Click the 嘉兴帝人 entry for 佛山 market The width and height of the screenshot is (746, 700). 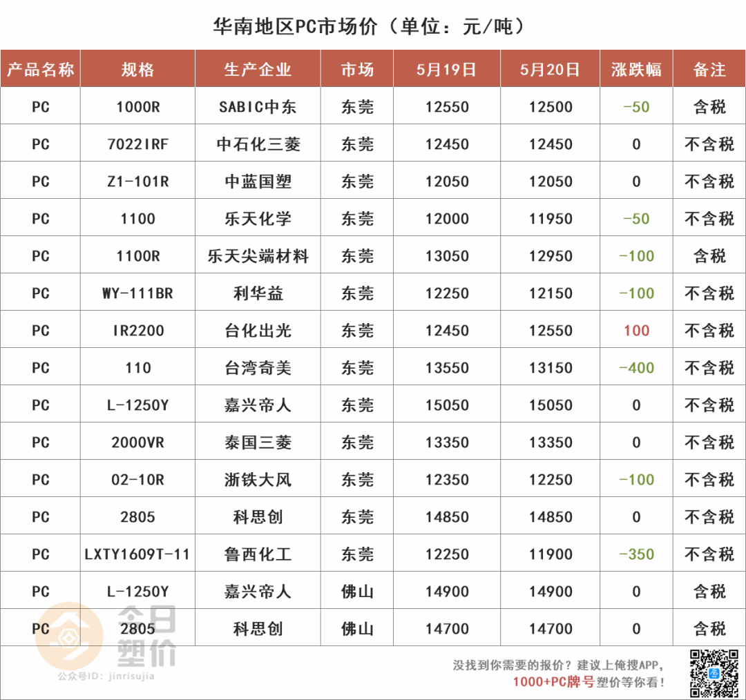pyautogui.click(x=258, y=591)
